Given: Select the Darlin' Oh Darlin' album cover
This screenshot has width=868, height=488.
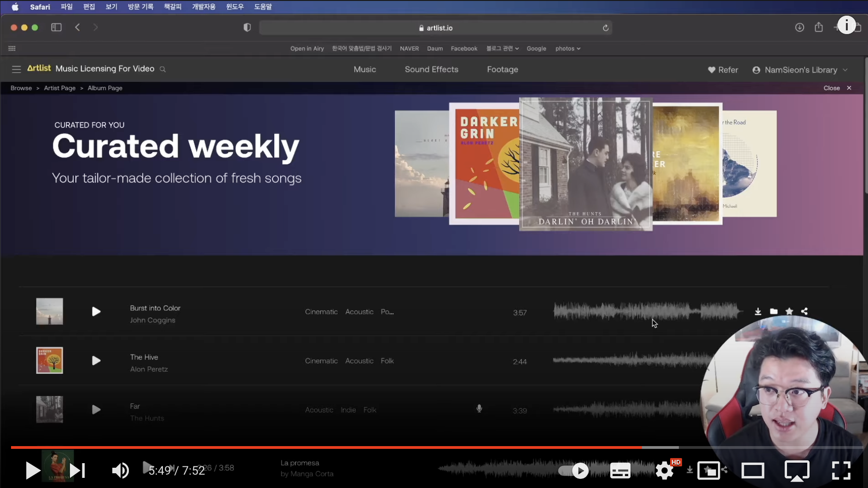Looking at the screenshot, I should pyautogui.click(x=585, y=164).
